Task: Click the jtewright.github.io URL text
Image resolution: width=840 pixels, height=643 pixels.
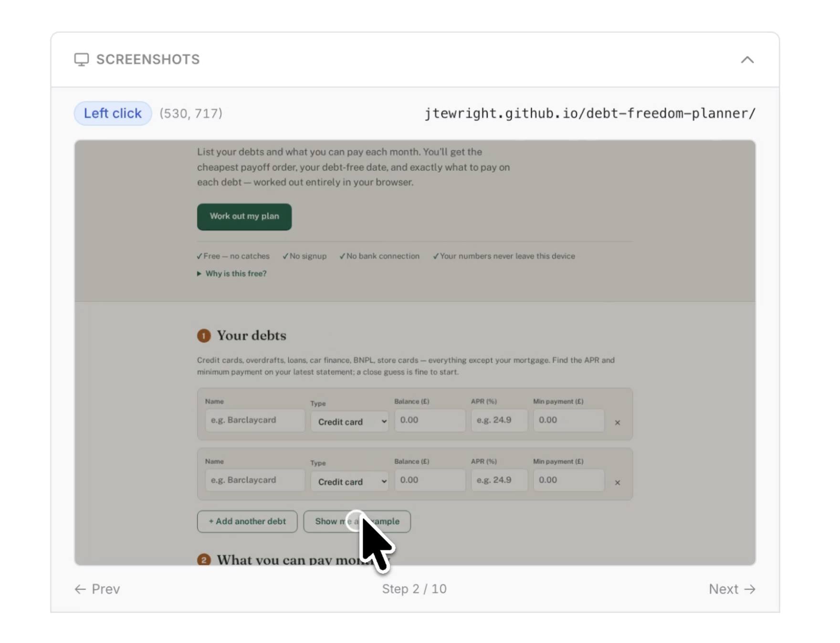Action: [x=590, y=114]
